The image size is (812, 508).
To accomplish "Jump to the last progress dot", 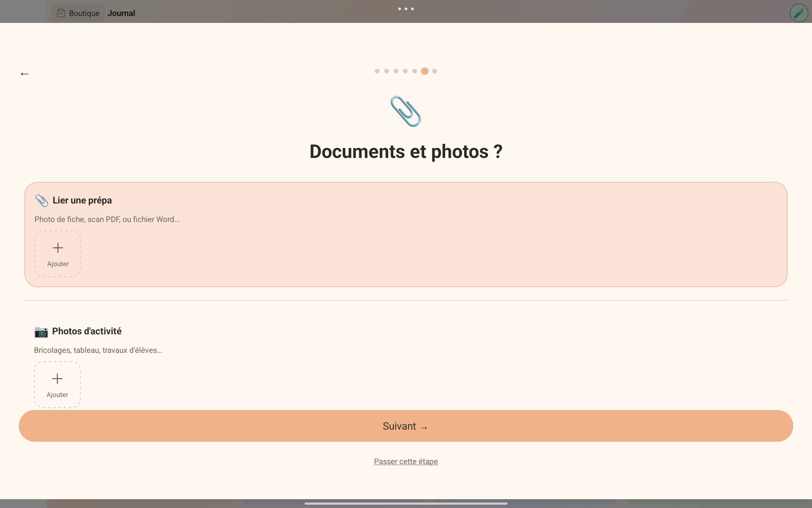I will tap(434, 71).
